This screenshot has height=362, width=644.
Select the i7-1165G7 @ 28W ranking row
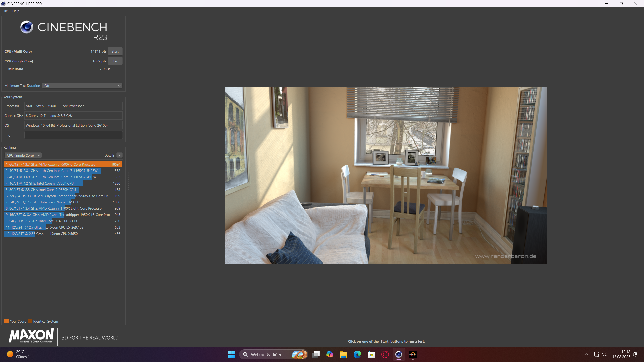click(x=63, y=171)
